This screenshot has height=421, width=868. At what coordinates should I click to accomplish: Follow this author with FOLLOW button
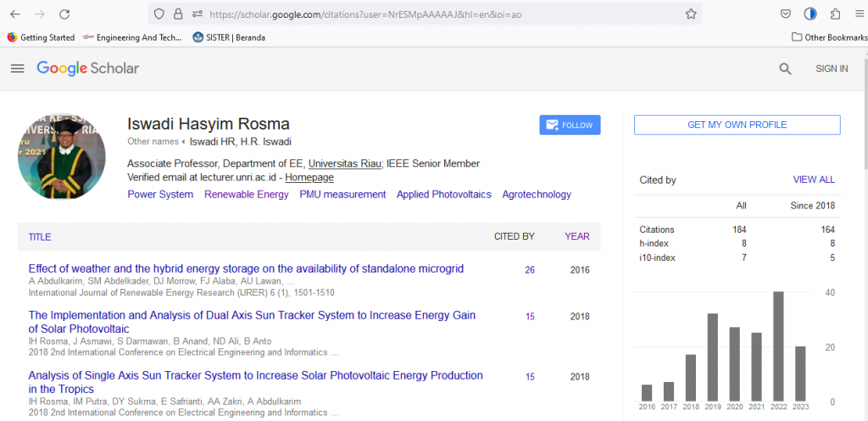coord(570,125)
